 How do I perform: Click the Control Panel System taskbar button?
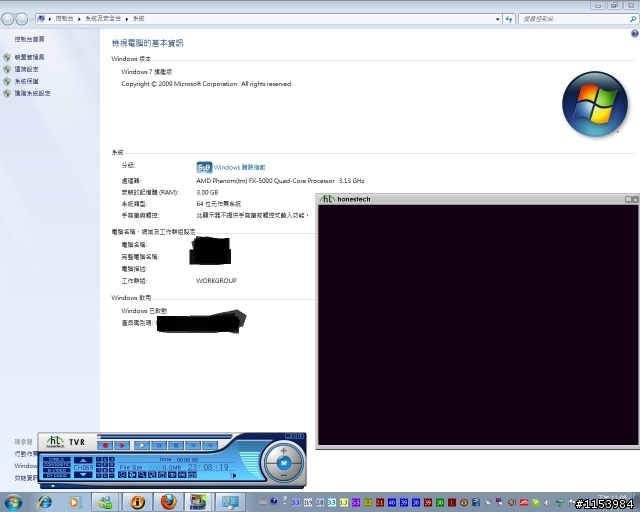click(230, 502)
